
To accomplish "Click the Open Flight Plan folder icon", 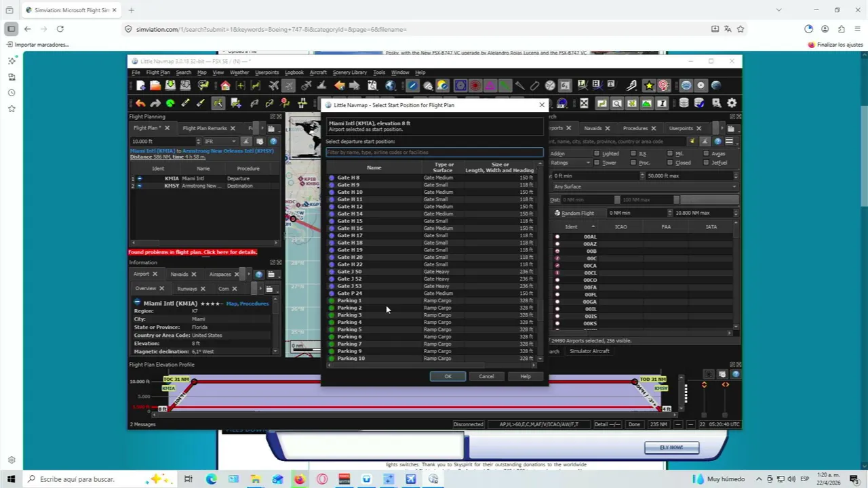I will coord(155,85).
